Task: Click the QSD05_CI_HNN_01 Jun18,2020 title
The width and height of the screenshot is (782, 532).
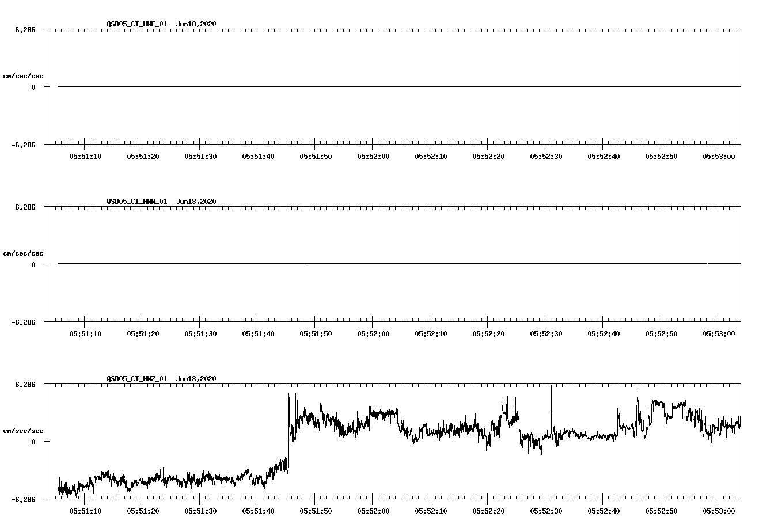Action: pyautogui.click(x=161, y=202)
